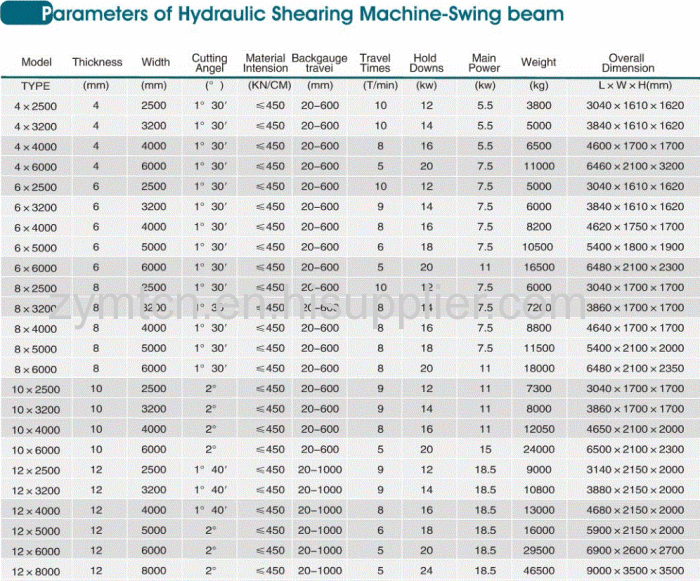This screenshot has width=700, height=581.
Task: Select the 'L × W × H(mm)' unit label
Action: [x=635, y=85]
